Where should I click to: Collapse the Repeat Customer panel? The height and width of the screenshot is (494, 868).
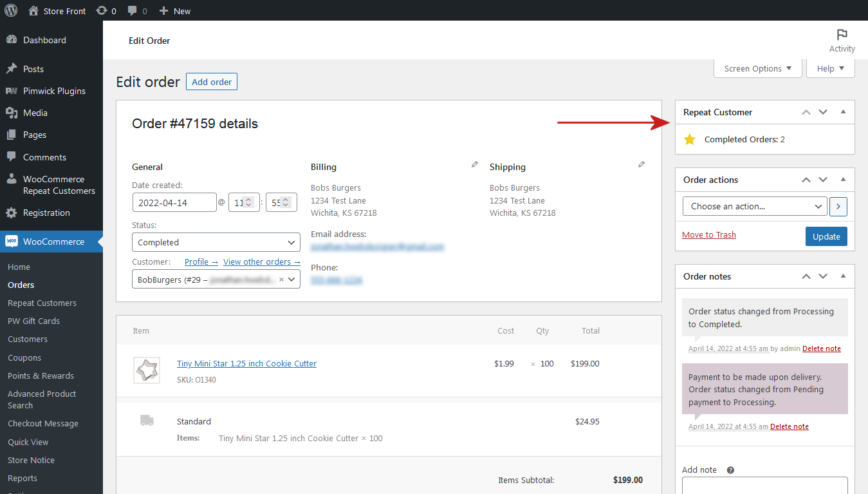[843, 111]
